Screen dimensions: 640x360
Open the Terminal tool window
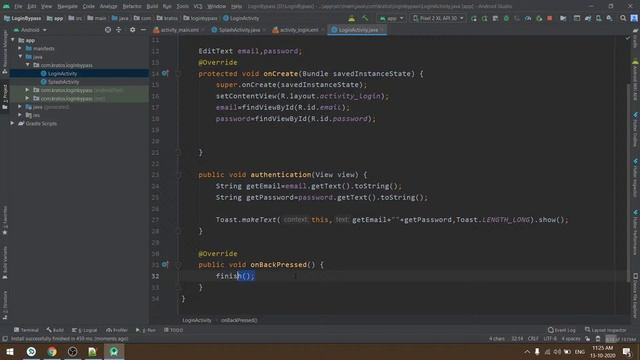tap(26, 330)
